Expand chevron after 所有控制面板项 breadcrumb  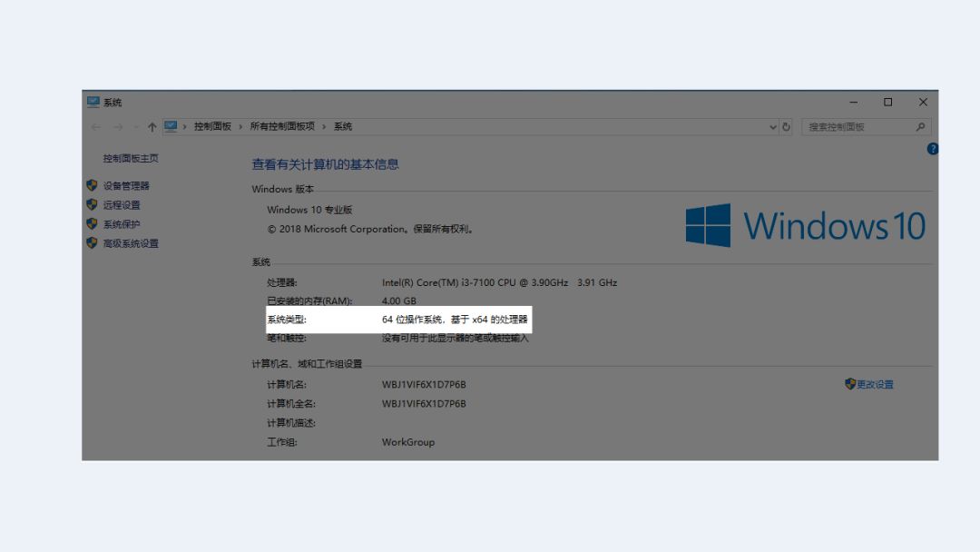(x=324, y=127)
